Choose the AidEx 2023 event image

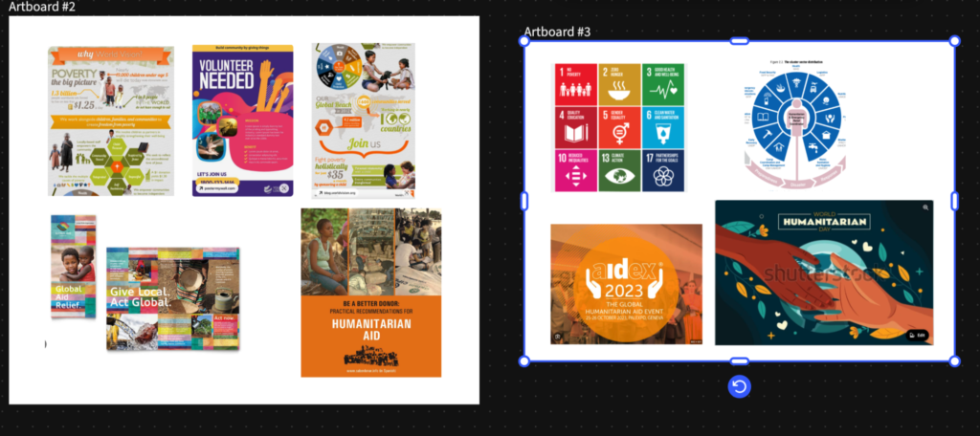point(626,284)
